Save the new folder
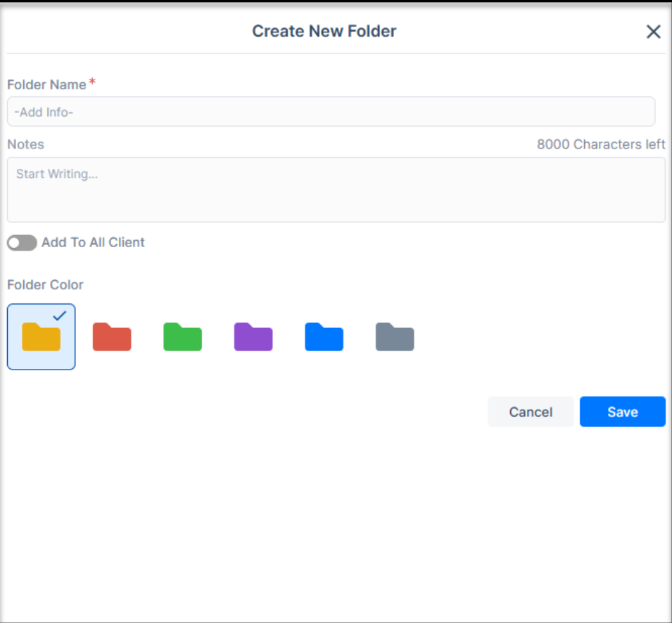The image size is (672, 623). tap(622, 411)
